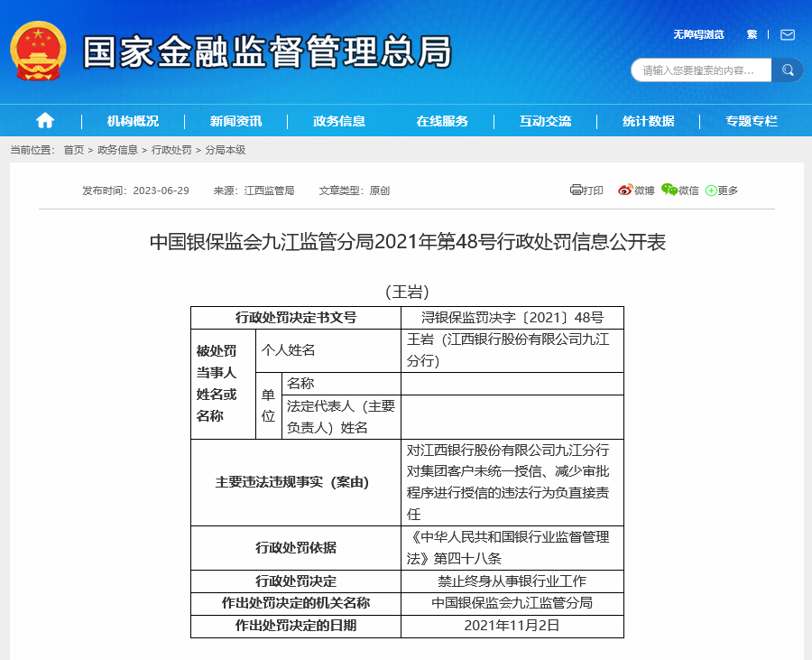Open the 专题专栏 menu
Viewport: 812px width, 660px height.
[751, 121]
